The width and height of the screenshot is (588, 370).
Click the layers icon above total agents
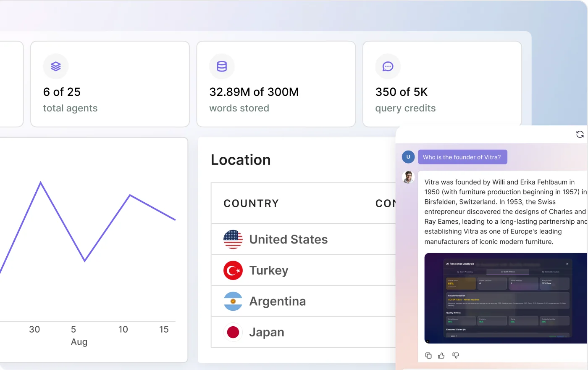click(x=56, y=66)
